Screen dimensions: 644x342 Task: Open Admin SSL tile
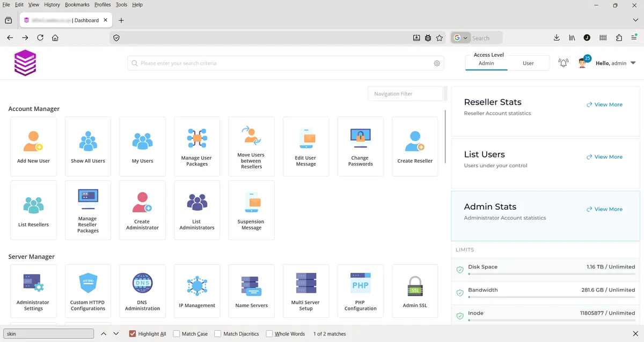pos(415,291)
